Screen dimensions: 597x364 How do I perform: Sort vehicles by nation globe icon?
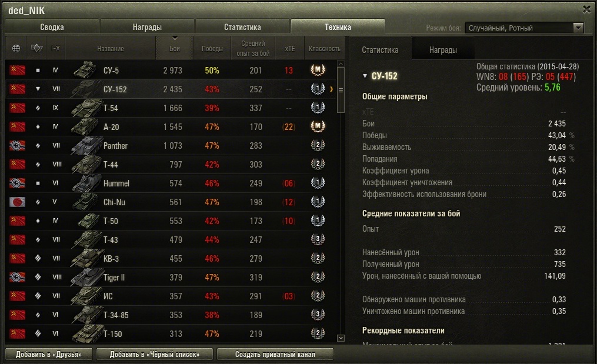pos(16,48)
